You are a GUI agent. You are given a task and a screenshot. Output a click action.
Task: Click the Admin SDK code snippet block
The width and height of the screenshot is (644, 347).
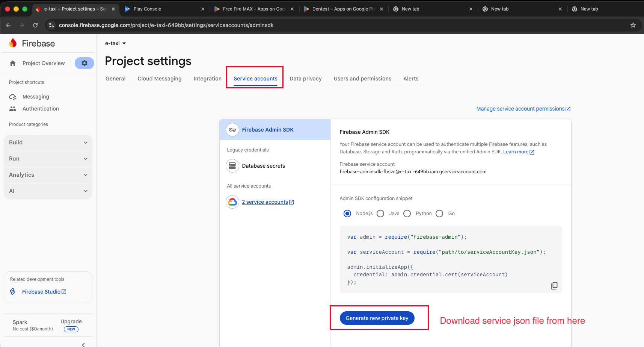pyautogui.click(x=451, y=259)
